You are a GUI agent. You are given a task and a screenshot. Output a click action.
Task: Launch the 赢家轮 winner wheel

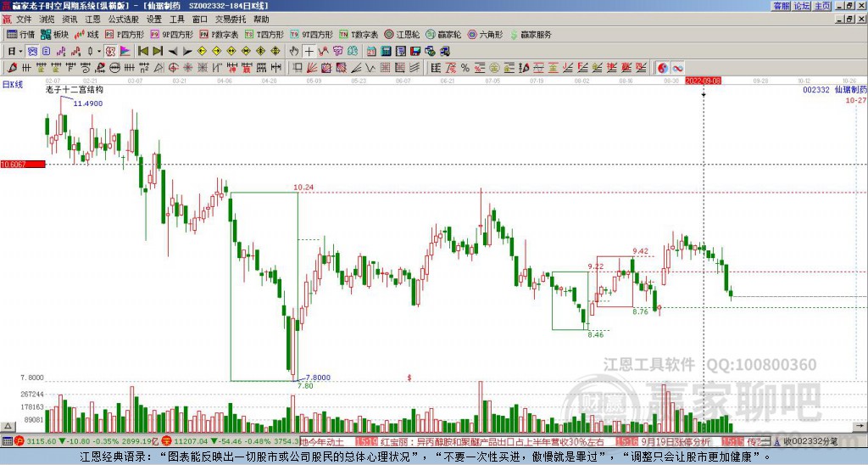[443, 34]
